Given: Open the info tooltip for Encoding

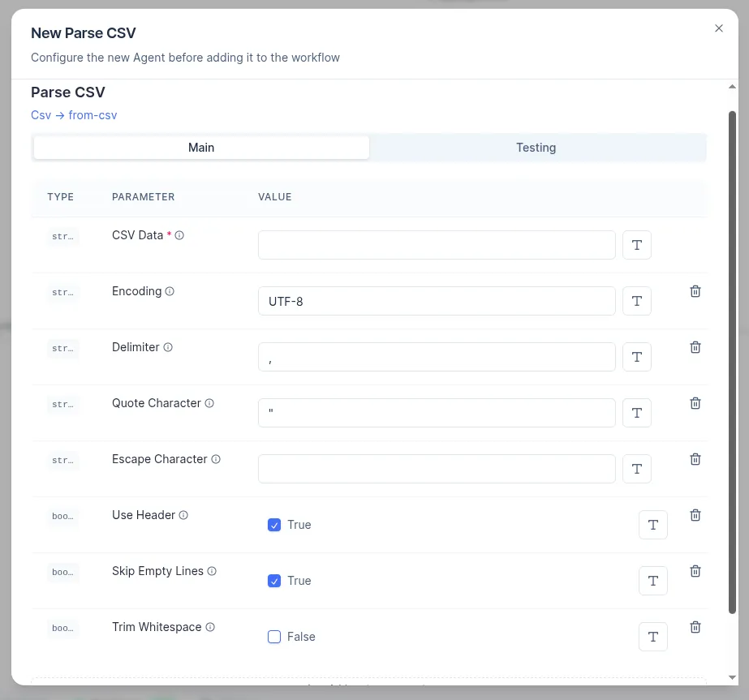Looking at the screenshot, I should [x=168, y=290].
